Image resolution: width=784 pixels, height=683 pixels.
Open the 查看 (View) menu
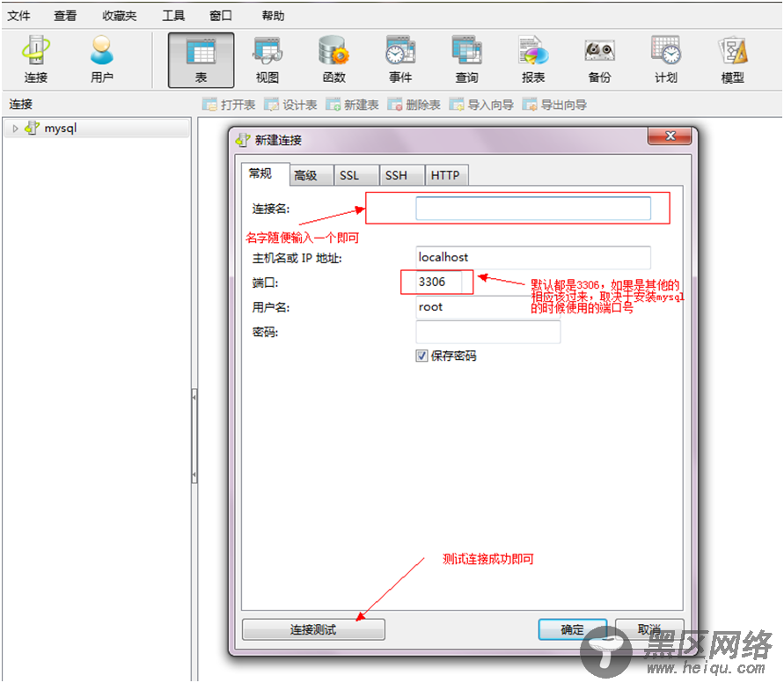pyautogui.click(x=65, y=16)
